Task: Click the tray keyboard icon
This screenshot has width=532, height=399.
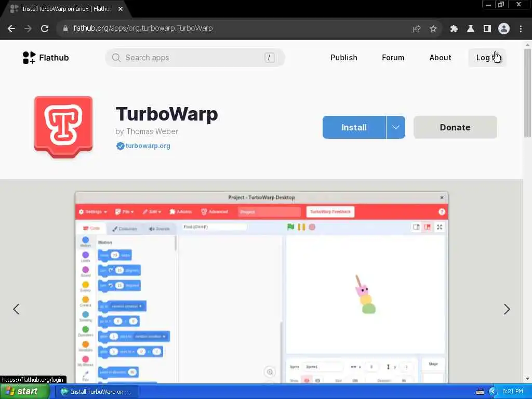Action: (x=480, y=392)
